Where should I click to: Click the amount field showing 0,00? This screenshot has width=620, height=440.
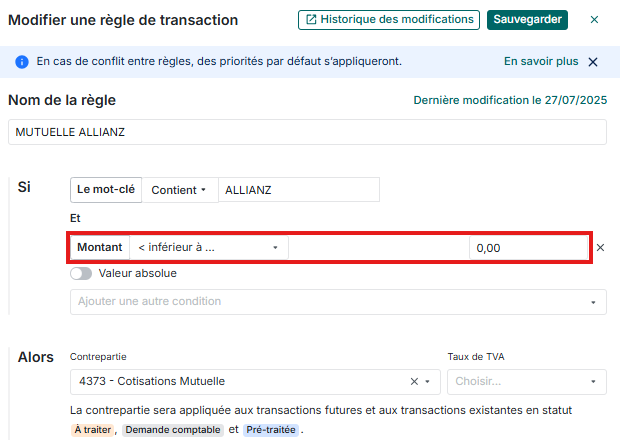click(528, 248)
